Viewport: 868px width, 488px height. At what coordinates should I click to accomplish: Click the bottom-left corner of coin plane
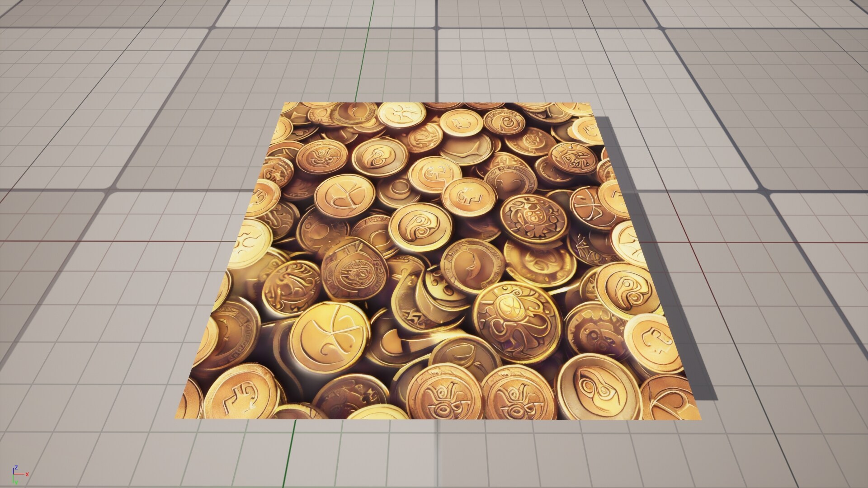176,418
